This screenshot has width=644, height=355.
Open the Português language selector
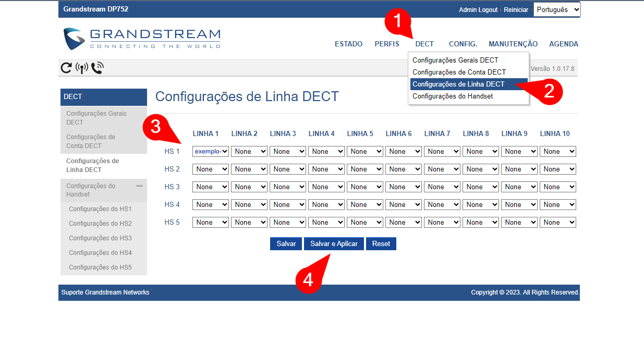pos(556,9)
